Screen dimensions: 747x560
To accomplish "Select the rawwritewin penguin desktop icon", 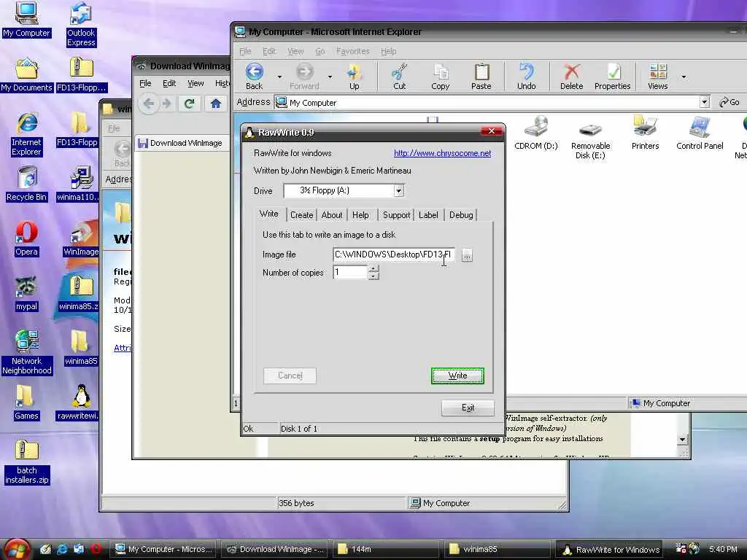I will pyautogui.click(x=79, y=402).
